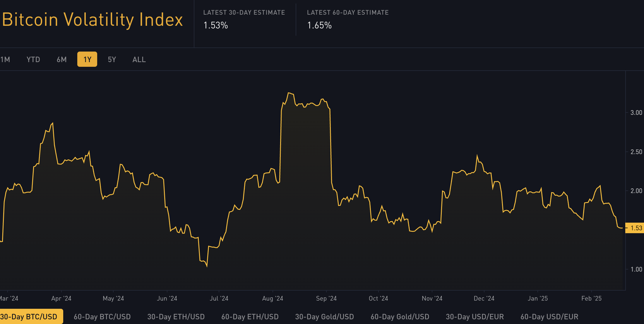Click the Latest 30-Day Estimate label
The height and width of the screenshot is (324, 644).
coord(244,13)
